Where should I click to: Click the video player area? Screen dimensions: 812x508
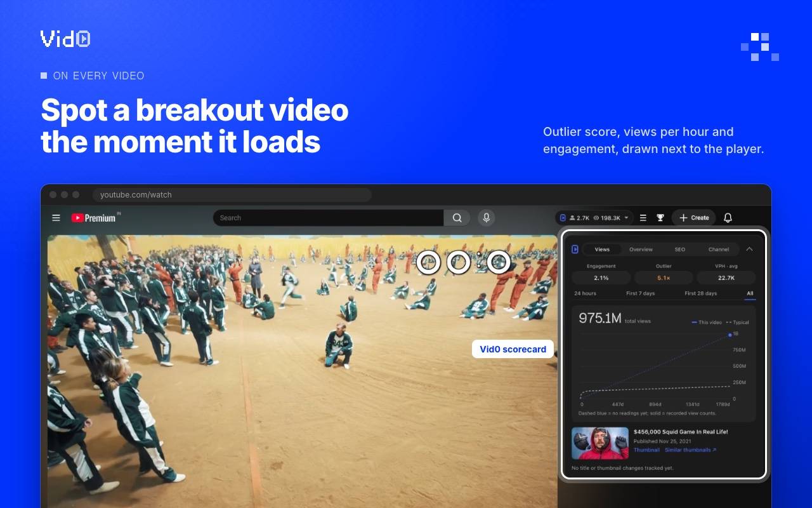pos(303,371)
